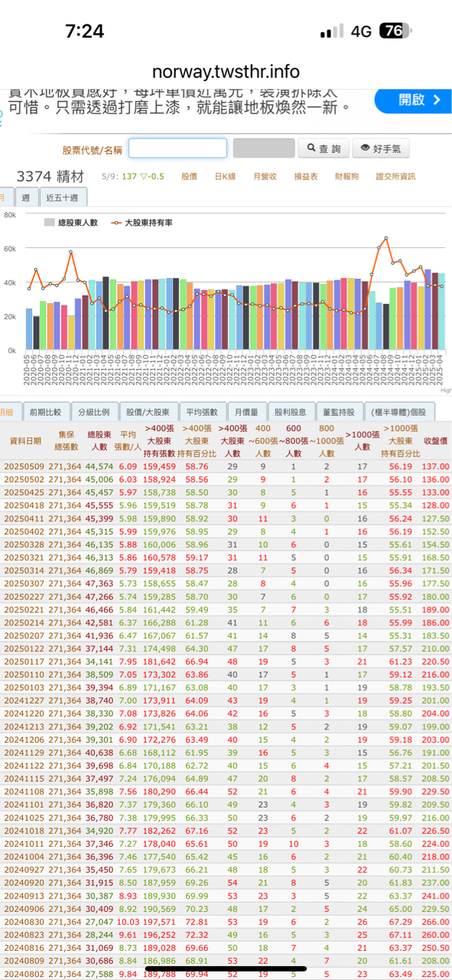Click the 好手氣 lucky button
Viewport: 452px width, 980px height.
(x=380, y=149)
